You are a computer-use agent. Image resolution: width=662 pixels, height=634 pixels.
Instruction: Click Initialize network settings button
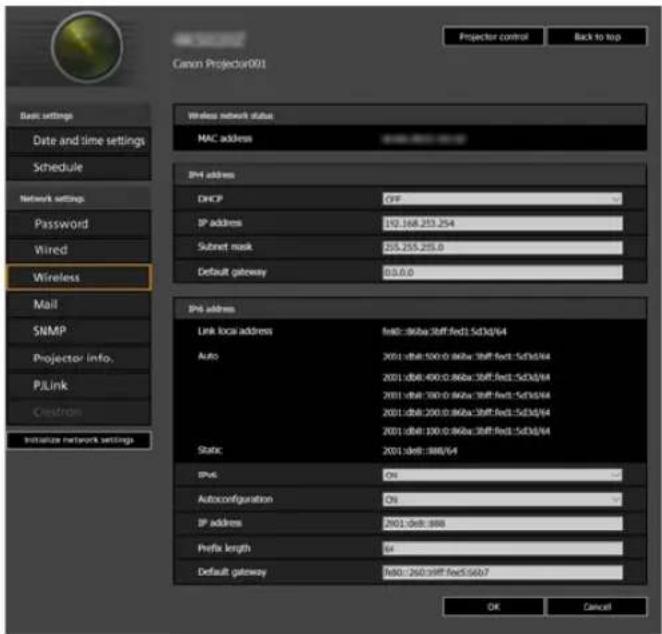(x=79, y=440)
